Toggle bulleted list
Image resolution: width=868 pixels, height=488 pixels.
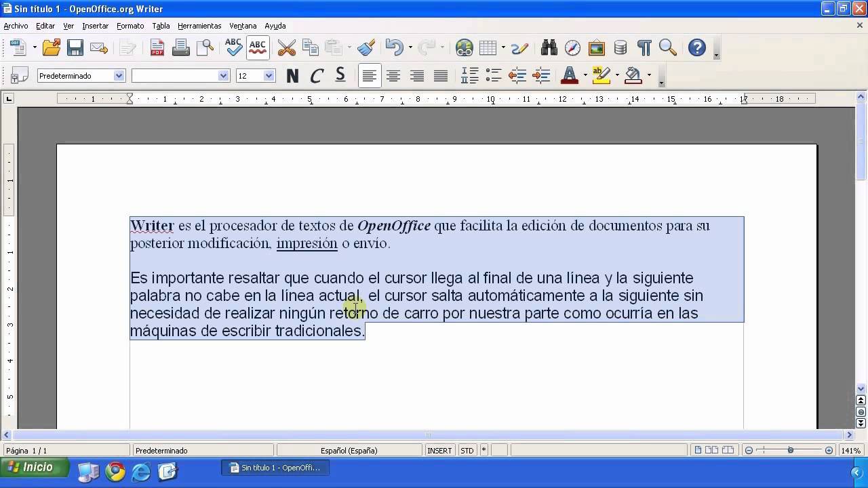[x=494, y=76]
